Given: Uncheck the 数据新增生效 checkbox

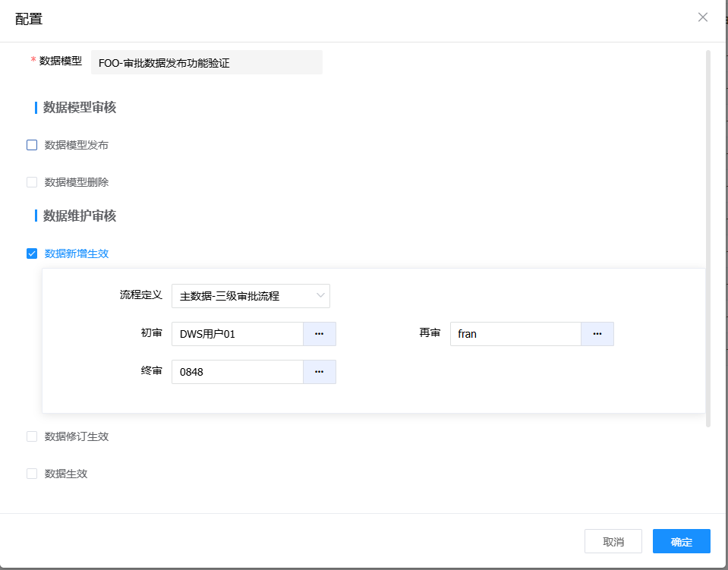Looking at the screenshot, I should click(32, 254).
